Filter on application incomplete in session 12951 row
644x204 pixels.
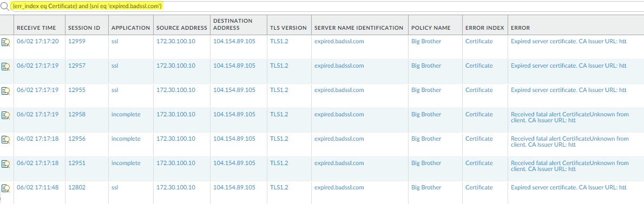126,163
